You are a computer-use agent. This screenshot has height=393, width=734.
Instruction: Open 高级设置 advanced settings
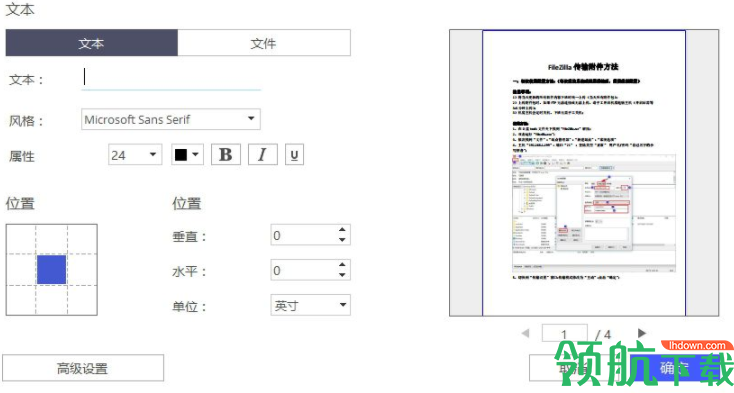pos(83,368)
